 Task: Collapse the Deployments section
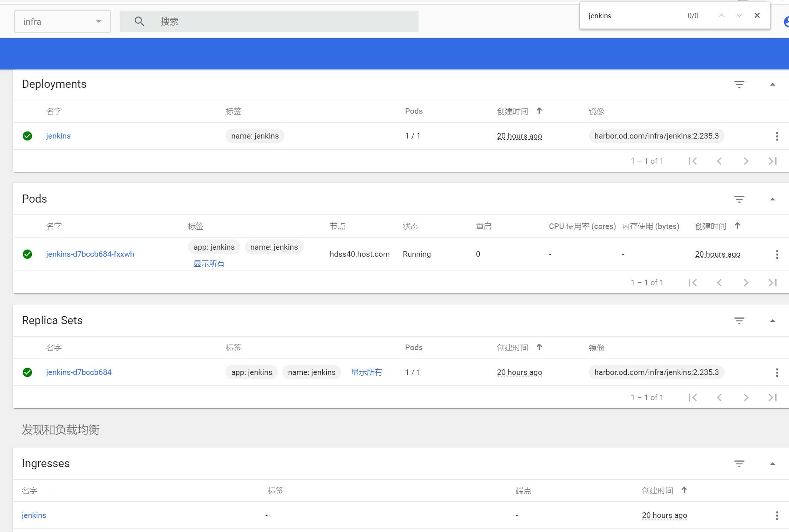(x=772, y=84)
